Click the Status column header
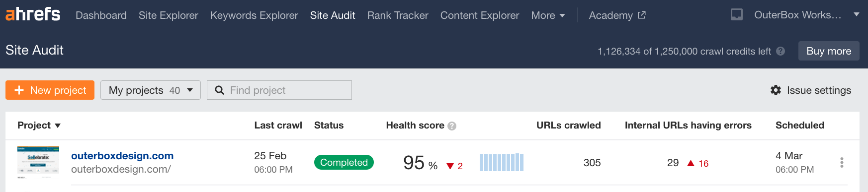Screen dimensions: 868x192 329,126
